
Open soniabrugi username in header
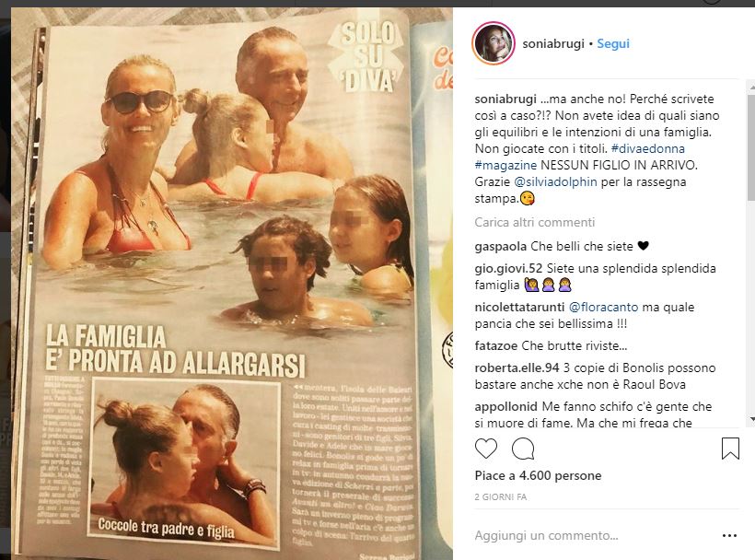[x=552, y=44]
